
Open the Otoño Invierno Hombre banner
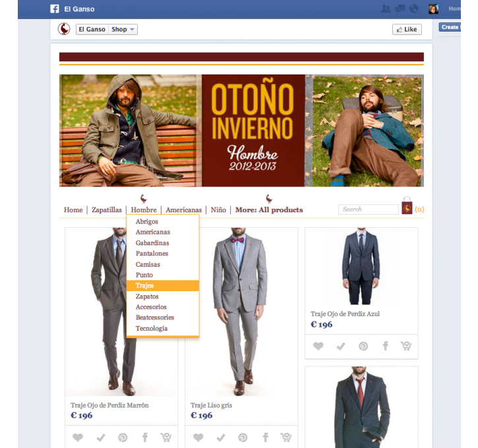(241, 130)
